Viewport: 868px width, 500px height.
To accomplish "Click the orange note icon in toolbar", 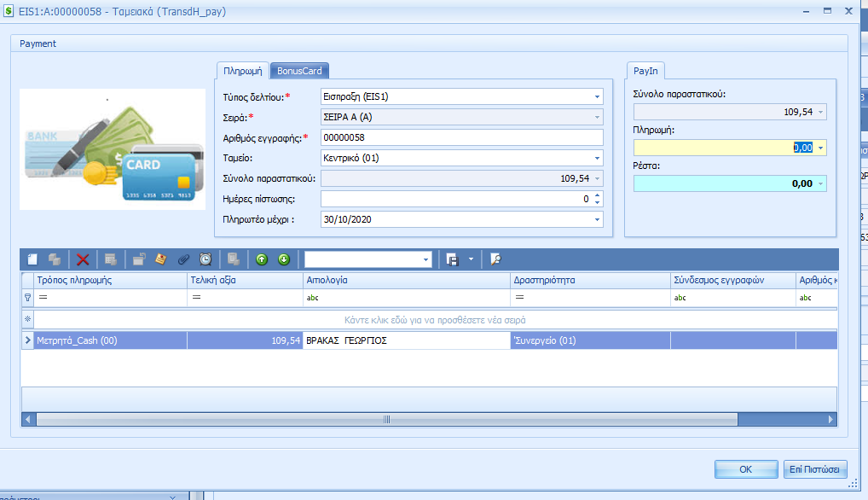I will point(160,259).
